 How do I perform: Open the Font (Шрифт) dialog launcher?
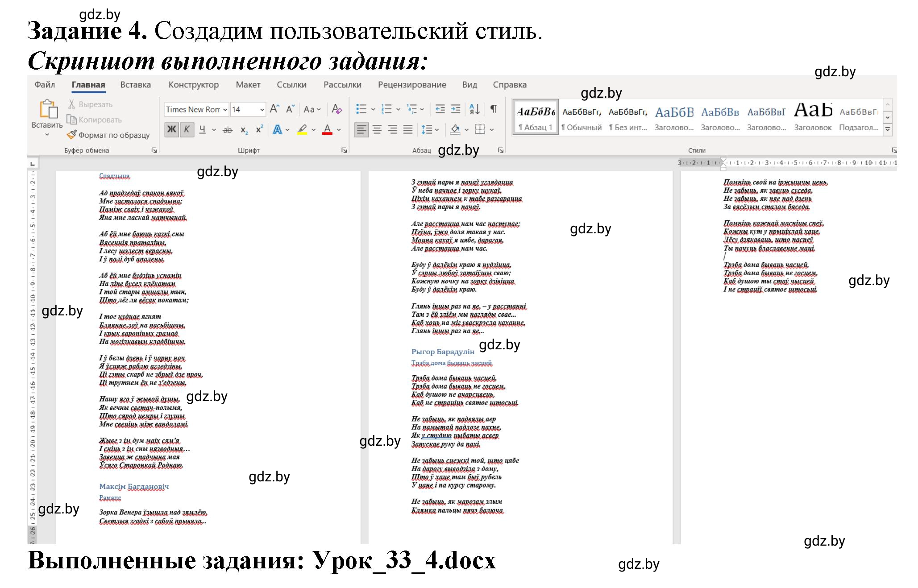pos(344,150)
